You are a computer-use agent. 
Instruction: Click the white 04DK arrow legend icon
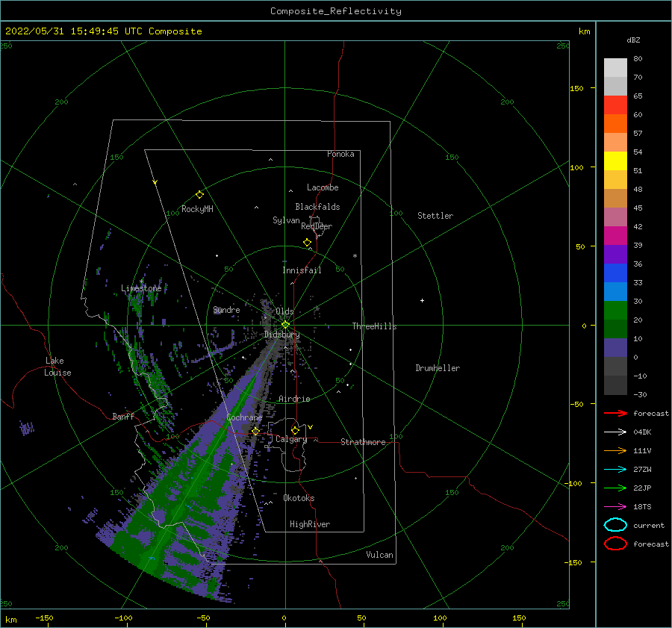[x=615, y=432]
